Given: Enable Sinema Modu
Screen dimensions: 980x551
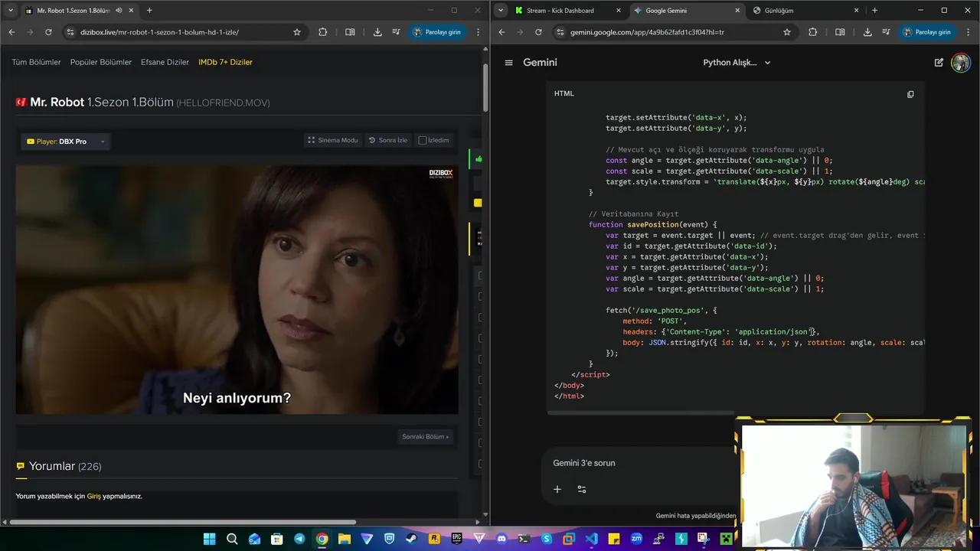Looking at the screenshot, I should pyautogui.click(x=333, y=140).
